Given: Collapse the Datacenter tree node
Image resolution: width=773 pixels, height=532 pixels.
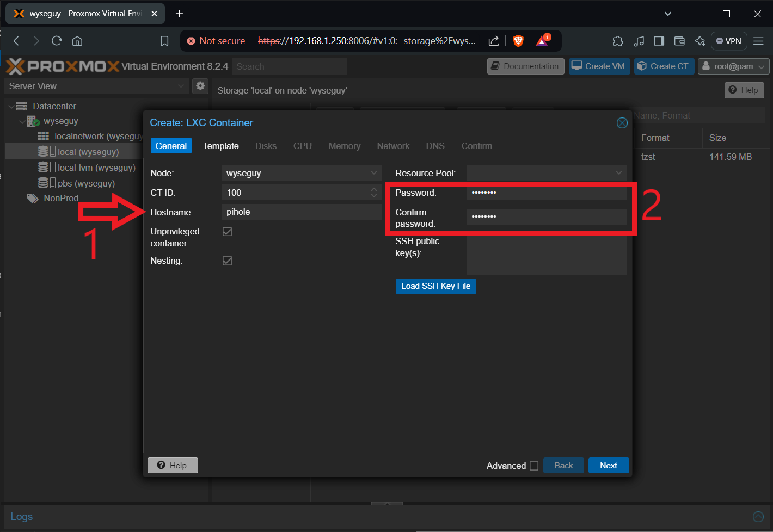Looking at the screenshot, I should click(x=11, y=107).
